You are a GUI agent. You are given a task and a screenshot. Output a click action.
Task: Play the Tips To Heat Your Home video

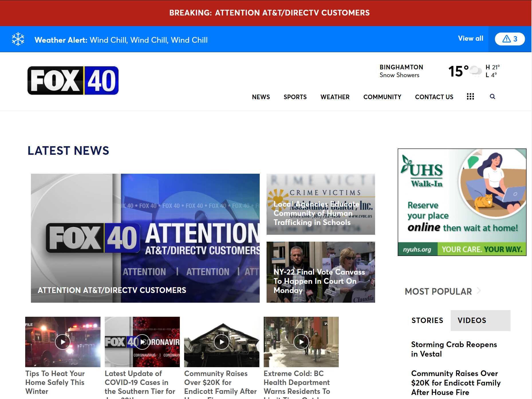63,342
